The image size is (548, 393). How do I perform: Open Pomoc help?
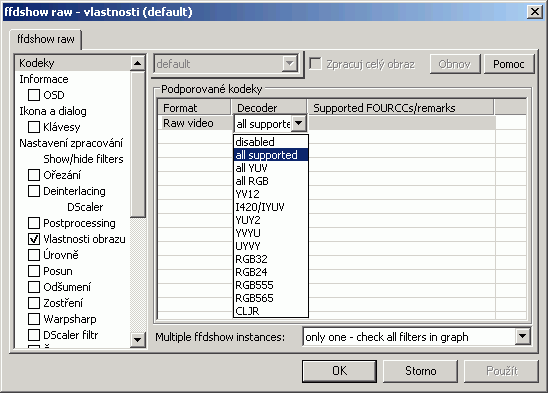click(509, 64)
